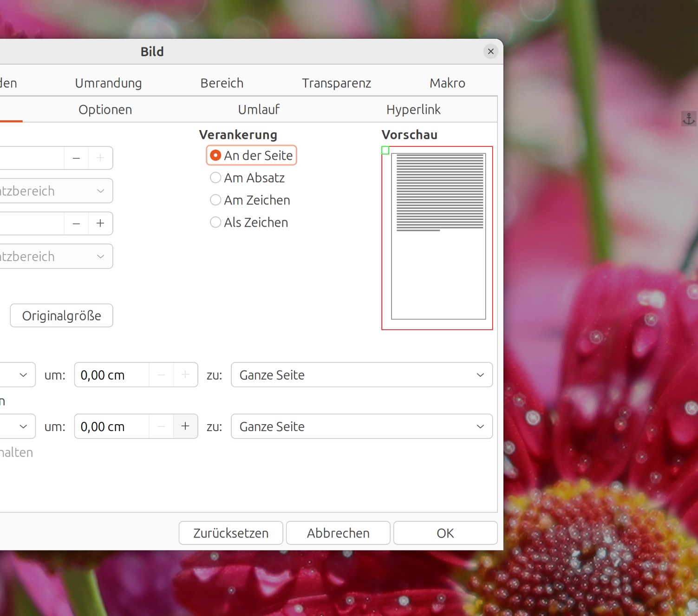Open the Transparenz tab

pyautogui.click(x=336, y=83)
